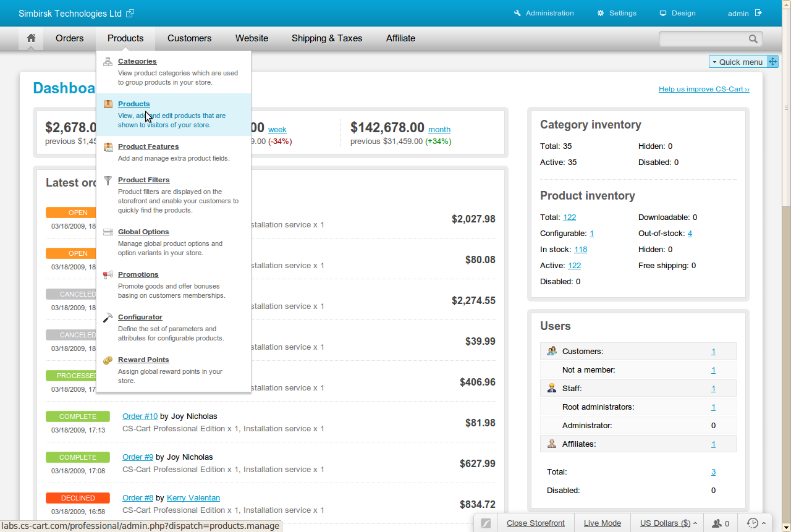Toggle Live Mode in the bottom bar
Image resolution: width=791 pixels, height=532 pixels.
pos(603,523)
